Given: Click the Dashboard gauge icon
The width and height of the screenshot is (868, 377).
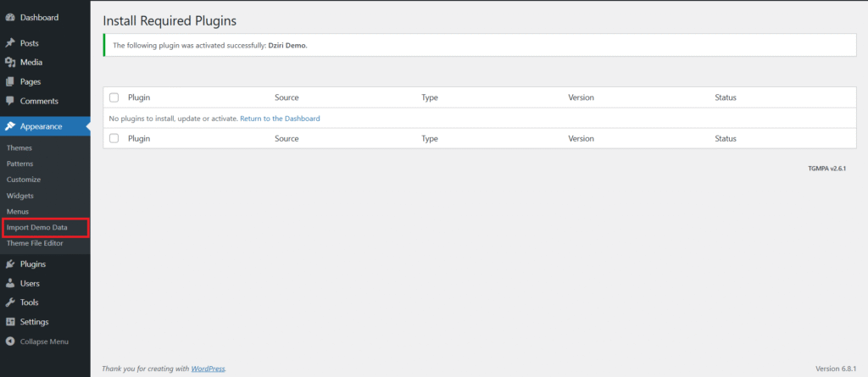Looking at the screenshot, I should [10, 18].
